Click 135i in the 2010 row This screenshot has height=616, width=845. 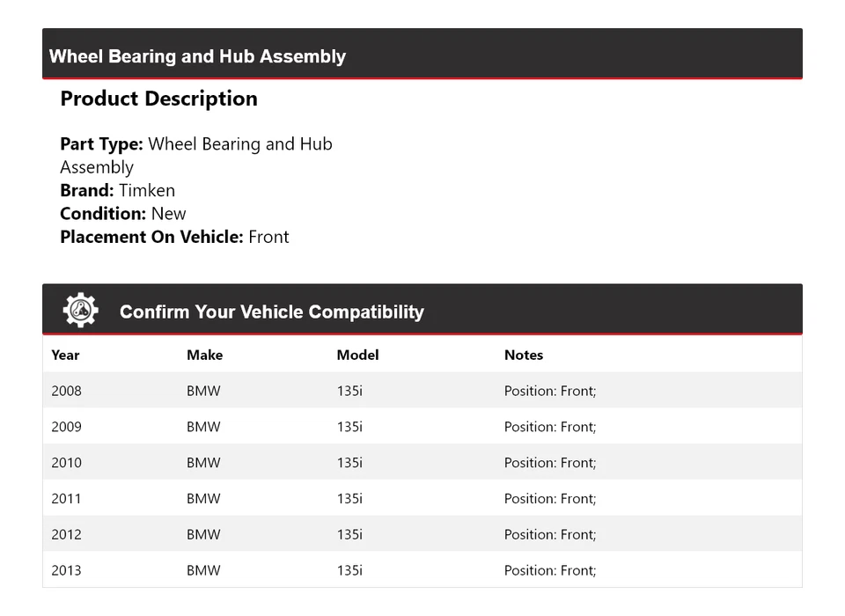pos(349,463)
